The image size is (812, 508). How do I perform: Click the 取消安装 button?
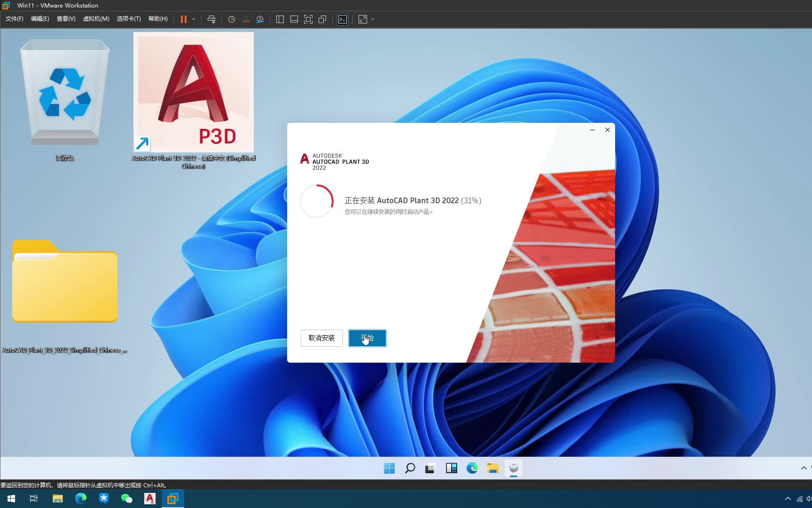pos(321,338)
